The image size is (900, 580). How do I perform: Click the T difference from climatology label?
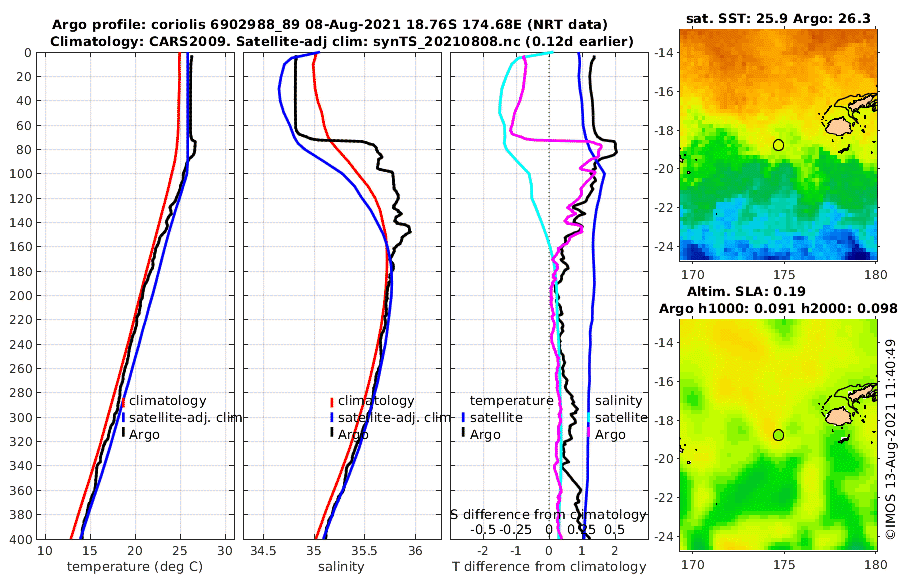(549, 567)
